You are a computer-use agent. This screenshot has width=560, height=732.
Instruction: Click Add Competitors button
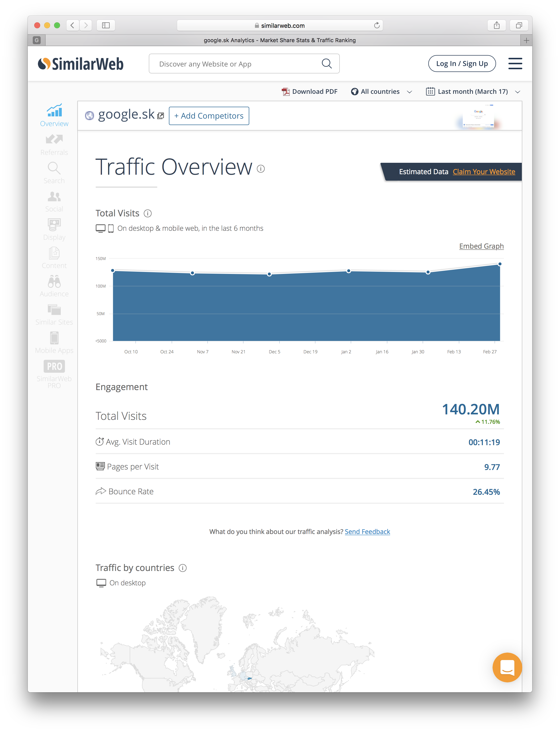[209, 116]
